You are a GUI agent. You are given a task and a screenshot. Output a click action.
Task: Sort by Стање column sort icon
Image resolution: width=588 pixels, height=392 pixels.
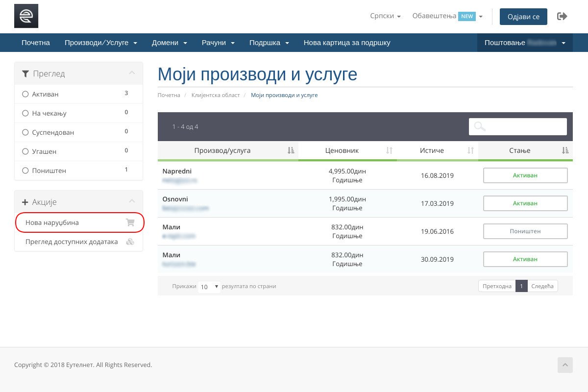pyautogui.click(x=565, y=150)
